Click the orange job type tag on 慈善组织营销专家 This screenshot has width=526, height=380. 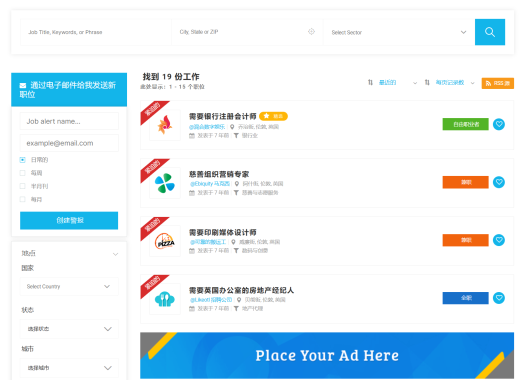(x=466, y=182)
